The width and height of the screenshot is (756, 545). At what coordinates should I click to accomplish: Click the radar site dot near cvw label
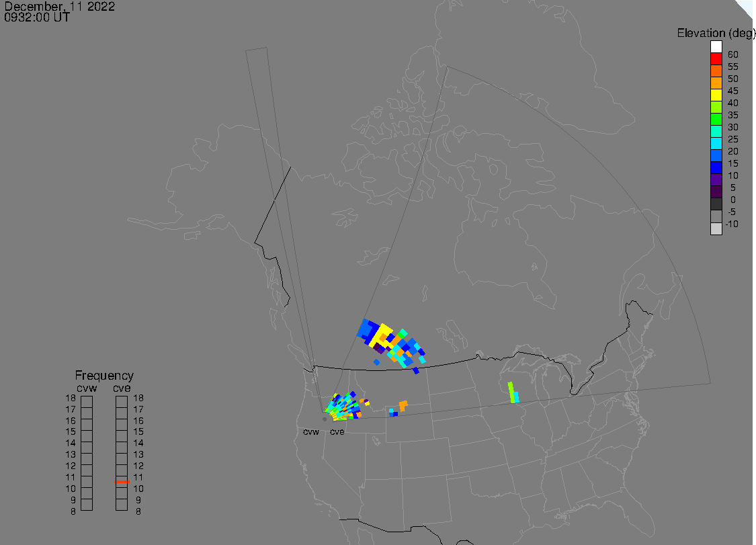[x=325, y=419]
